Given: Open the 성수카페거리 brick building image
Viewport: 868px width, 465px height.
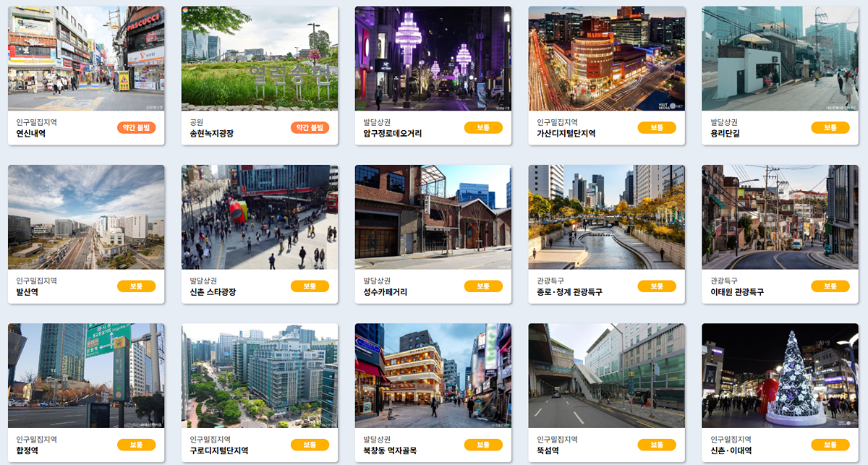Looking at the screenshot, I should [433, 217].
